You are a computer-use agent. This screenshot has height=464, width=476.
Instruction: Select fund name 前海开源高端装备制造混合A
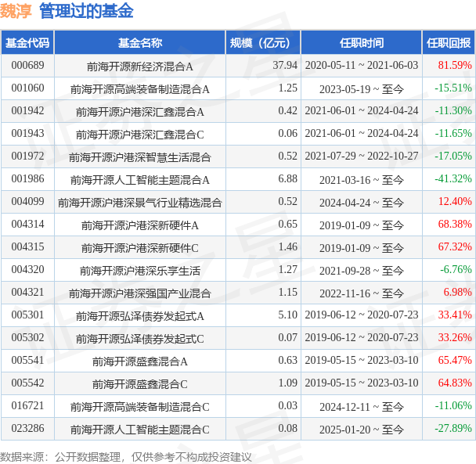140,89
